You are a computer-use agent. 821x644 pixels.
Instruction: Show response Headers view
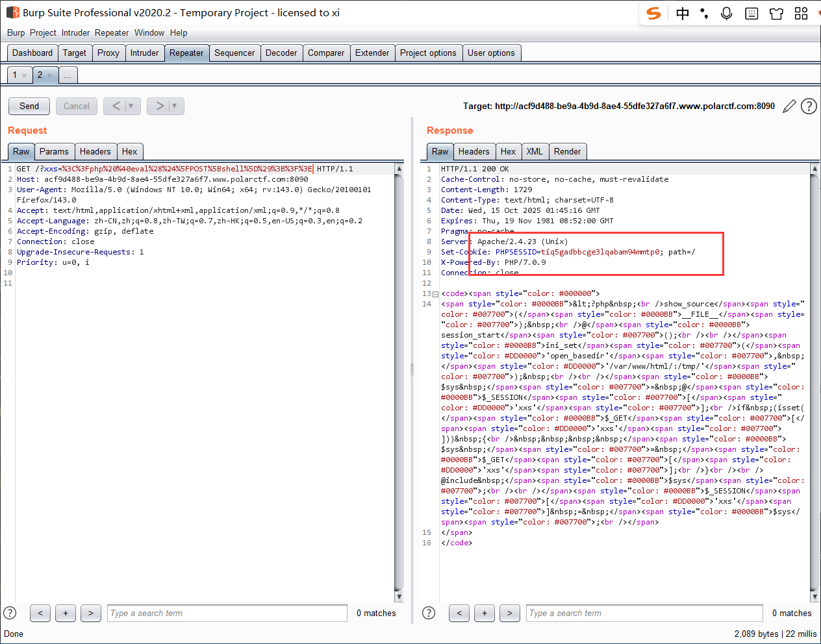[x=474, y=151]
